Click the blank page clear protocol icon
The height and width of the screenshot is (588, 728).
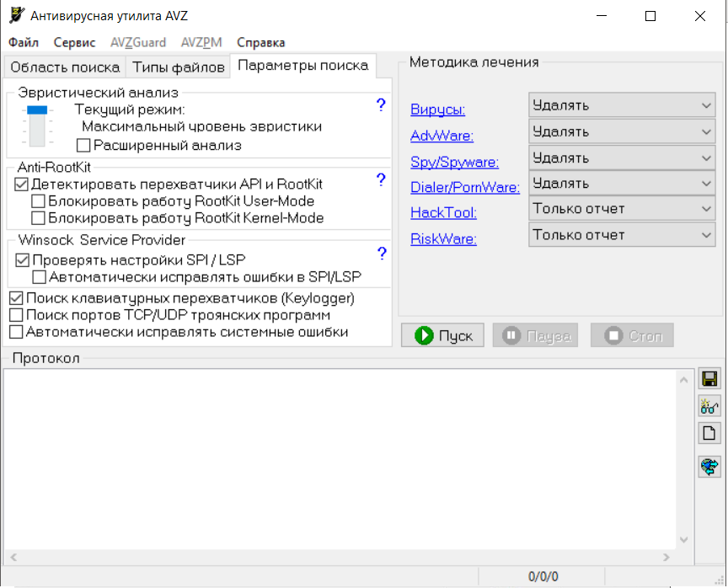pos(709,433)
